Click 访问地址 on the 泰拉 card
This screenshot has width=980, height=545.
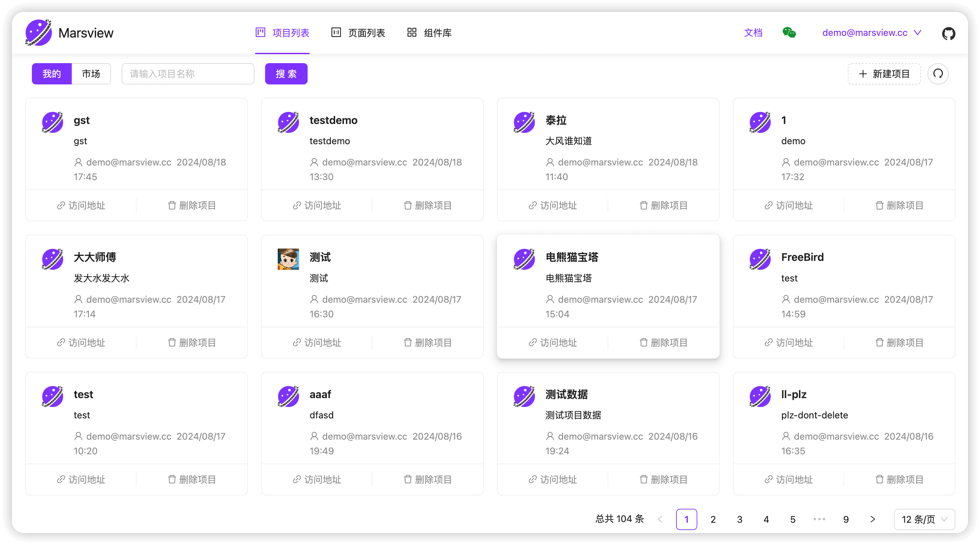(x=553, y=205)
